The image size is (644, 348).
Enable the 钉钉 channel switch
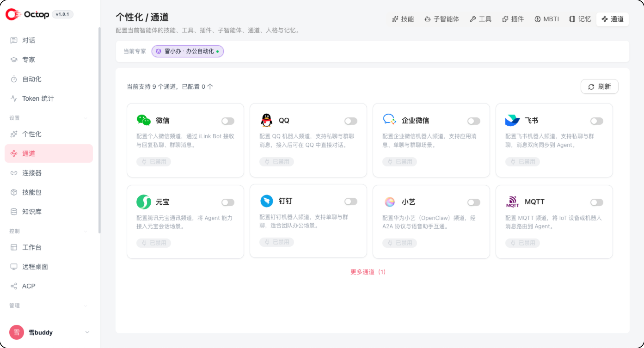351,201
